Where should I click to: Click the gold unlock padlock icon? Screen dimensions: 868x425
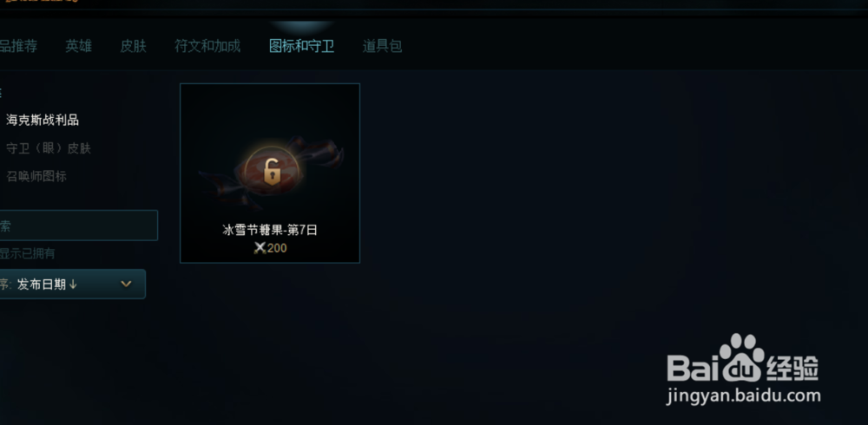point(271,172)
